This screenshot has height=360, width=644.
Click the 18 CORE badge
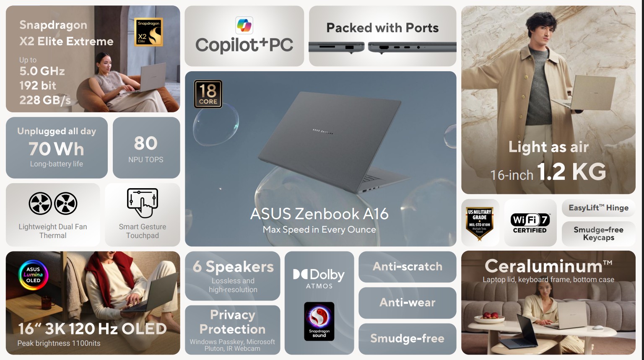click(x=208, y=94)
